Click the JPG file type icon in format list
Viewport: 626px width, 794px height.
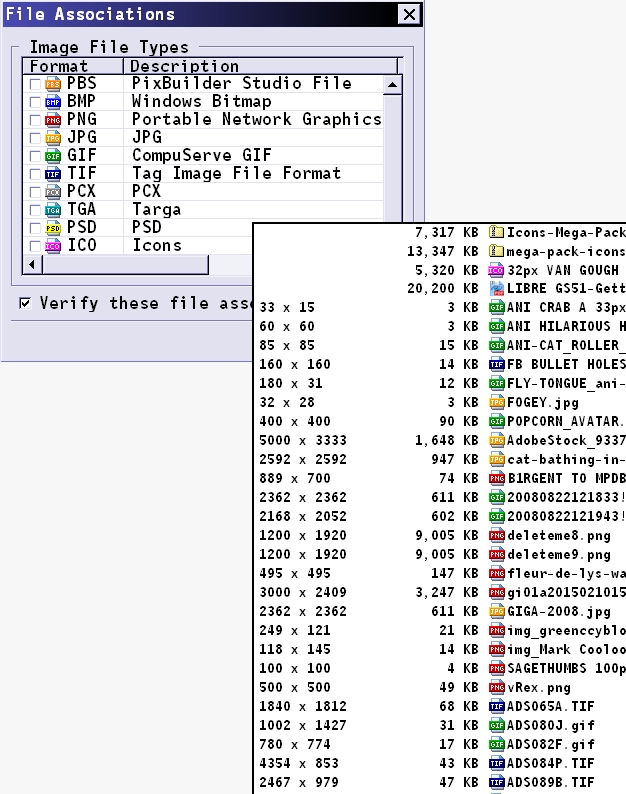[x=53, y=138]
